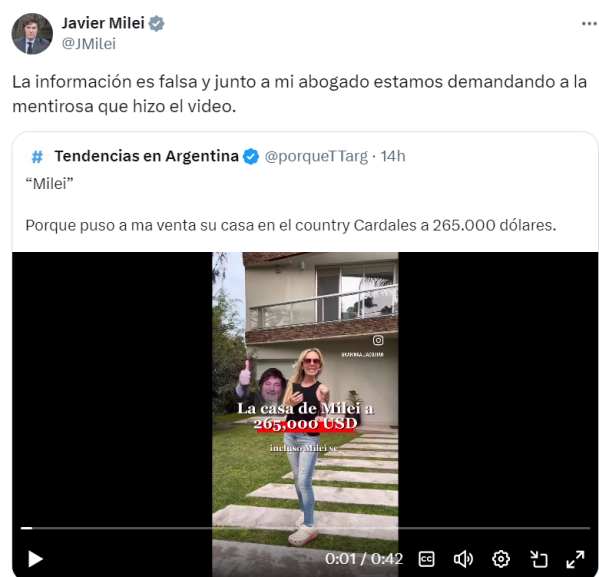The width and height of the screenshot is (599, 577).
Task: Play the embedded video
Action: 35,559
